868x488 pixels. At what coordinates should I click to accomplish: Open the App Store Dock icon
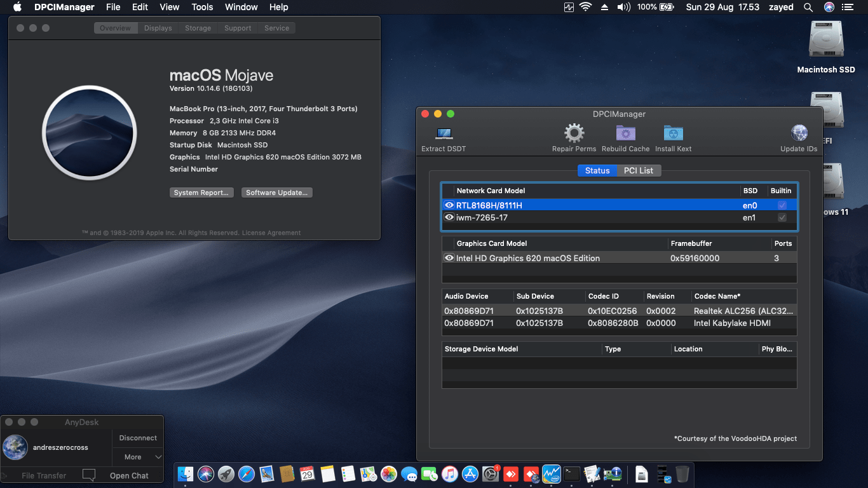pyautogui.click(x=470, y=473)
